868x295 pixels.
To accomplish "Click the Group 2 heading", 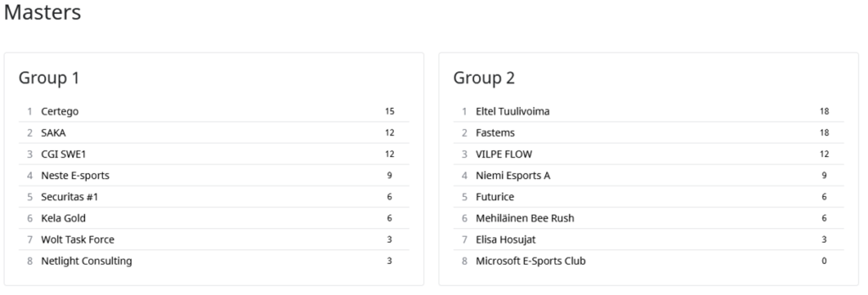I will coord(483,78).
